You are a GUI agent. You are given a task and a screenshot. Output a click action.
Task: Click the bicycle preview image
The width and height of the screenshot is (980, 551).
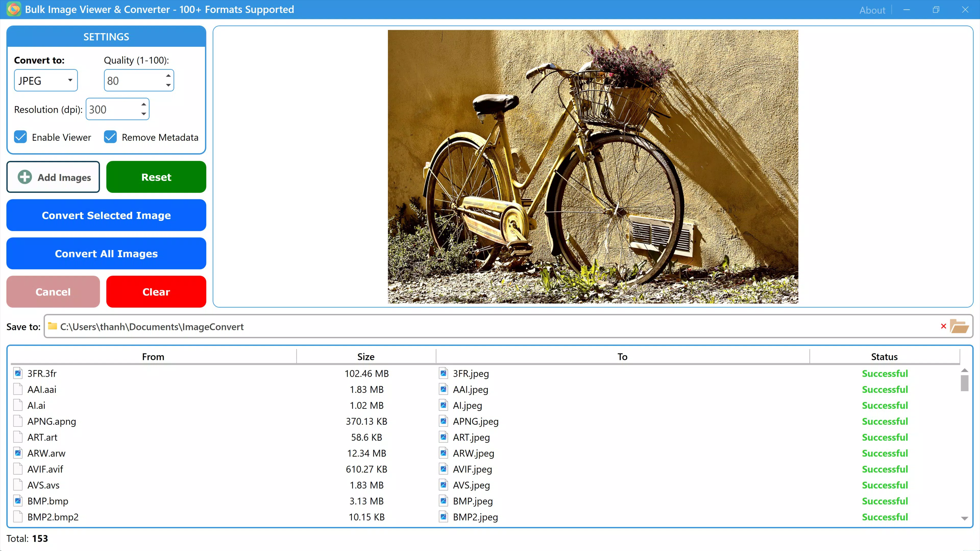tap(593, 167)
